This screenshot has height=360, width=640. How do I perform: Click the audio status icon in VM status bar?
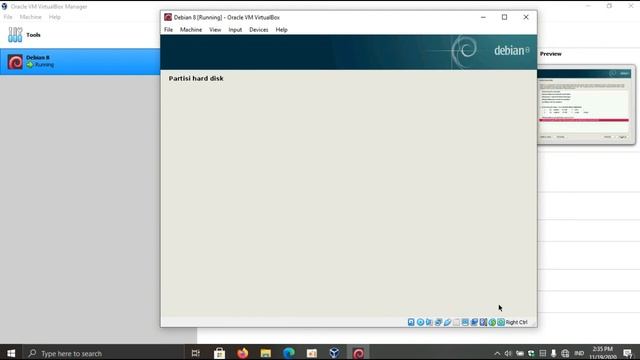tap(429, 322)
